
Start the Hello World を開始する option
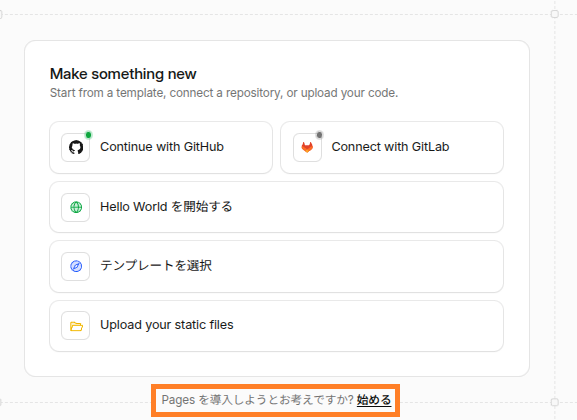click(x=276, y=207)
